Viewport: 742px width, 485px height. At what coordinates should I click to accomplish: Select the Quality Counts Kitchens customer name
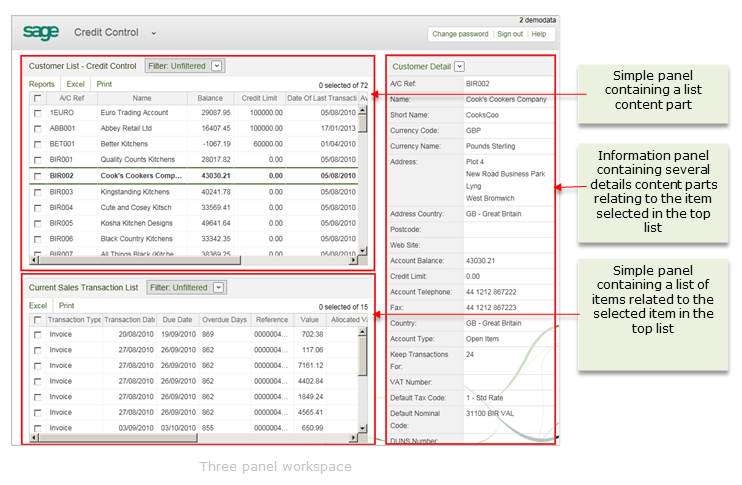tap(138, 159)
